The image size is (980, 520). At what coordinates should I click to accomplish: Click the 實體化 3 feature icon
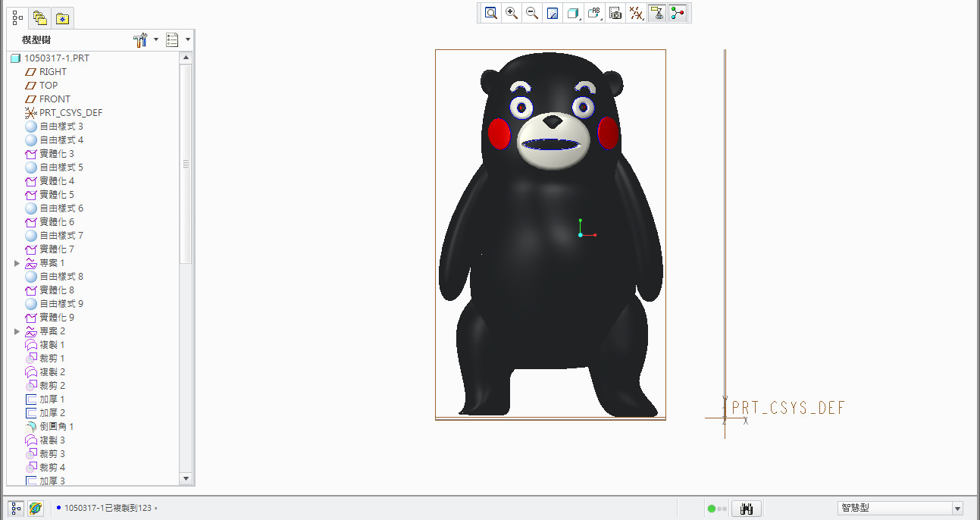pyautogui.click(x=31, y=154)
